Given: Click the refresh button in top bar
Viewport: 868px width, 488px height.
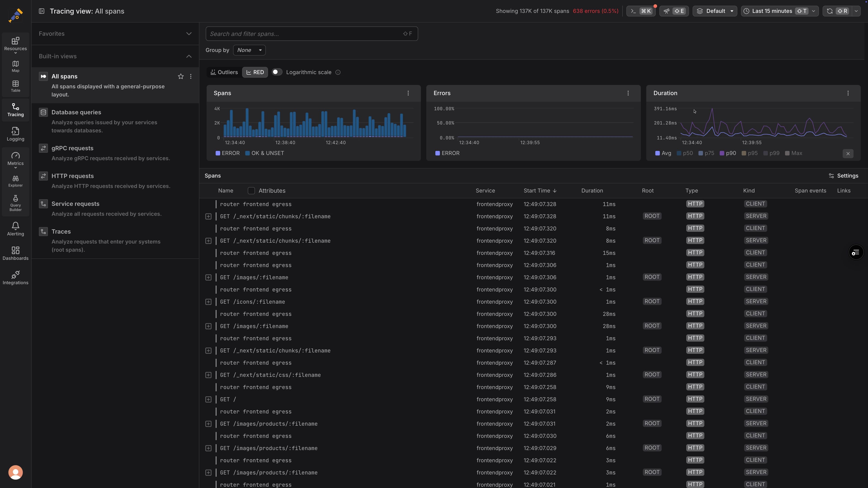Looking at the screenshot, I should point(837,11).
